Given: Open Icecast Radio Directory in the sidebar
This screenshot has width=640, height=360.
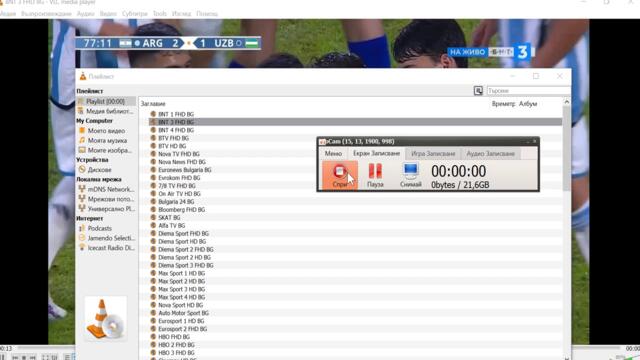Looking at the screenshot, I should point(106,248).
